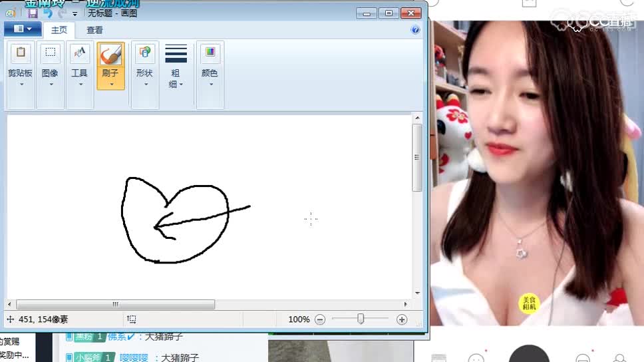Select the brush (刷子) tool icon
The height and width of the screenshot is (362, 644).
[x=111, y=54]
